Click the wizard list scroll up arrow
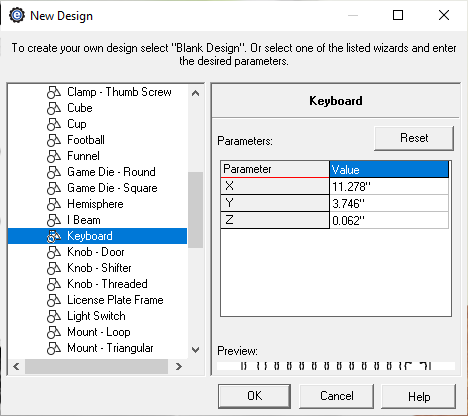The width and height of the screenshot is (468, 416). (x=196, y=93)
